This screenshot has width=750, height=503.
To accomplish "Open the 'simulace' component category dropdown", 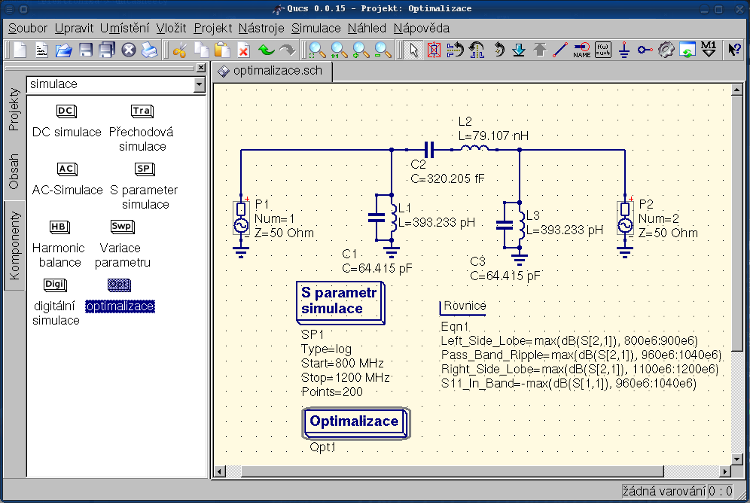I will coord(198,85).
